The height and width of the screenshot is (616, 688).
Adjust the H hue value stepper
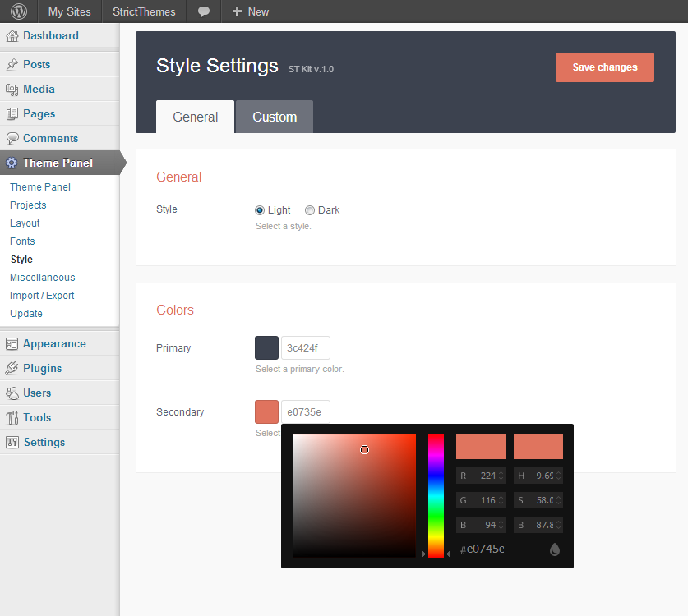pos(559,476)
